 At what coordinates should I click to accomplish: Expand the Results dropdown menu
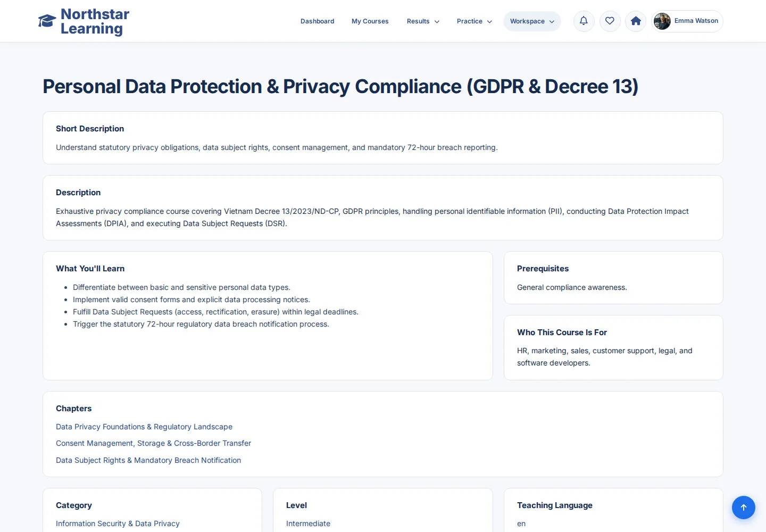point(423,21)
